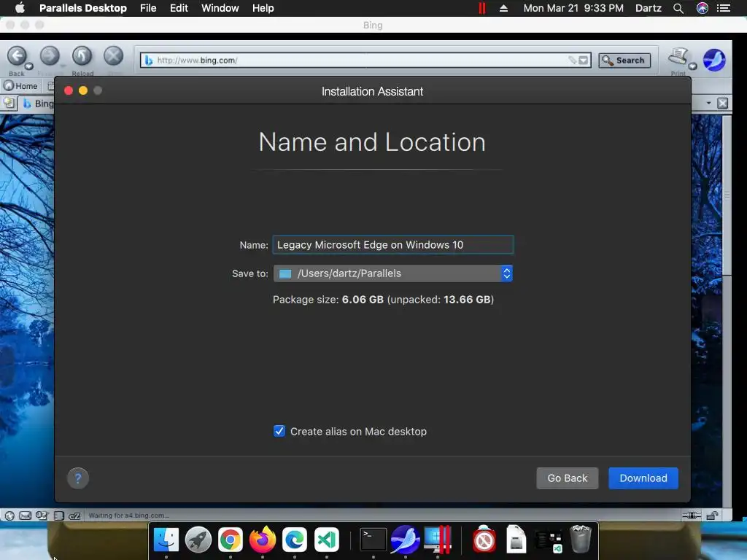Image resolution: width=747 pixels, height=560 pixels.
Task: Click the Back arrow in SeaMonkey toolbar
Action: click(x=18, y=56)
